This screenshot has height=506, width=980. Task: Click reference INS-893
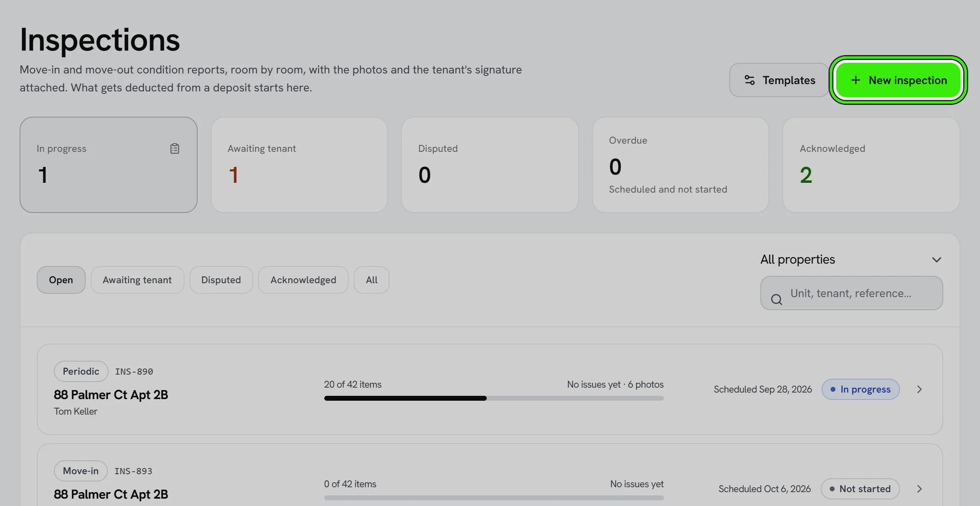pos(133,471)
